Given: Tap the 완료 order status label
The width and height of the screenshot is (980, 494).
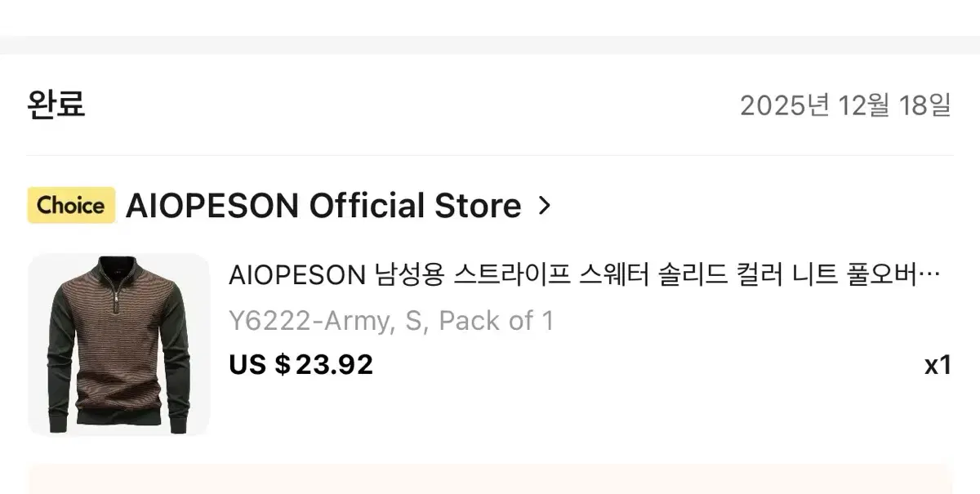Looking at the screenshot, I should [56, 105].
